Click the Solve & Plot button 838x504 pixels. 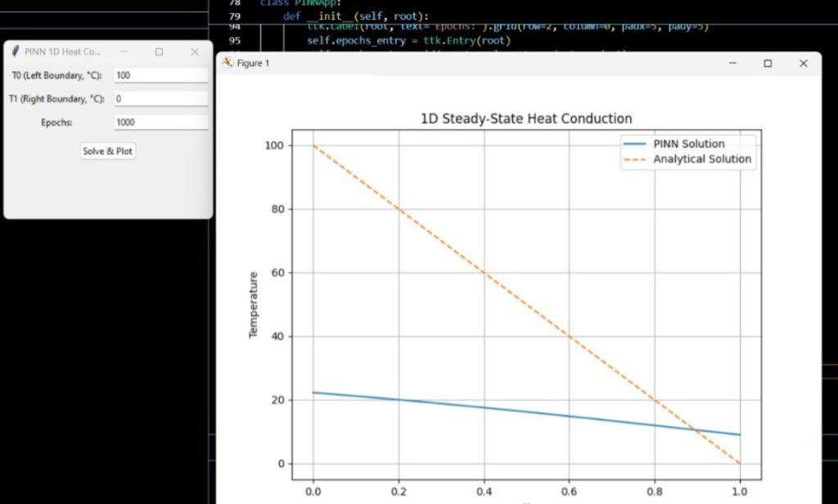point(108,151)
